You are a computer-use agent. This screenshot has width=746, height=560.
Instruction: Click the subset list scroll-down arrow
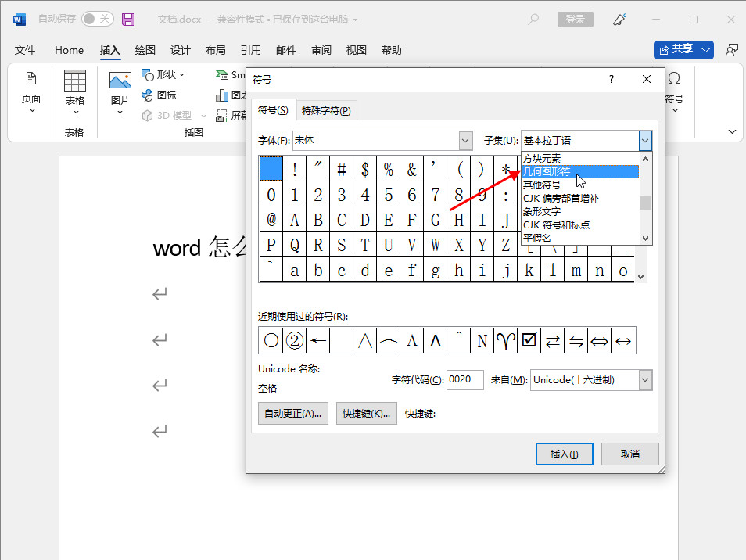(646, 239)
